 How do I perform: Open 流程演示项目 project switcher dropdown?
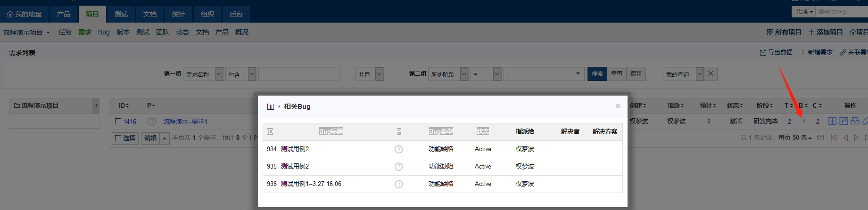tap(26, 32)
